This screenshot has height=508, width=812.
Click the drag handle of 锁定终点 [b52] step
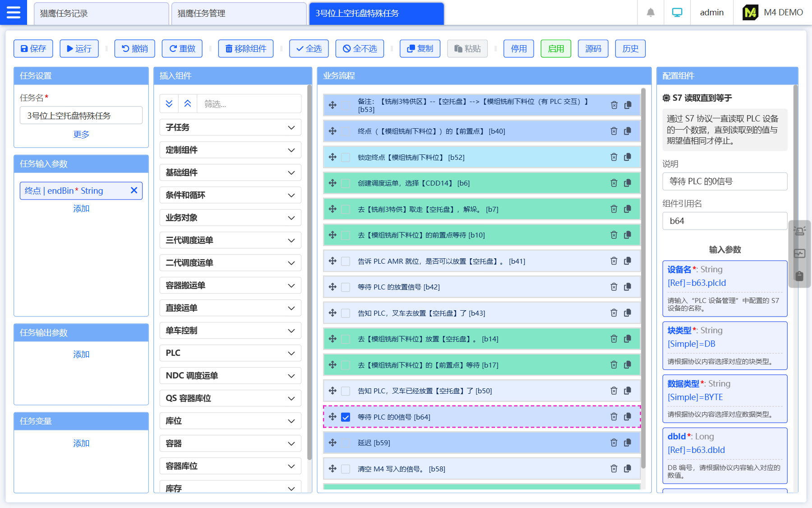(x=332, y=157)
